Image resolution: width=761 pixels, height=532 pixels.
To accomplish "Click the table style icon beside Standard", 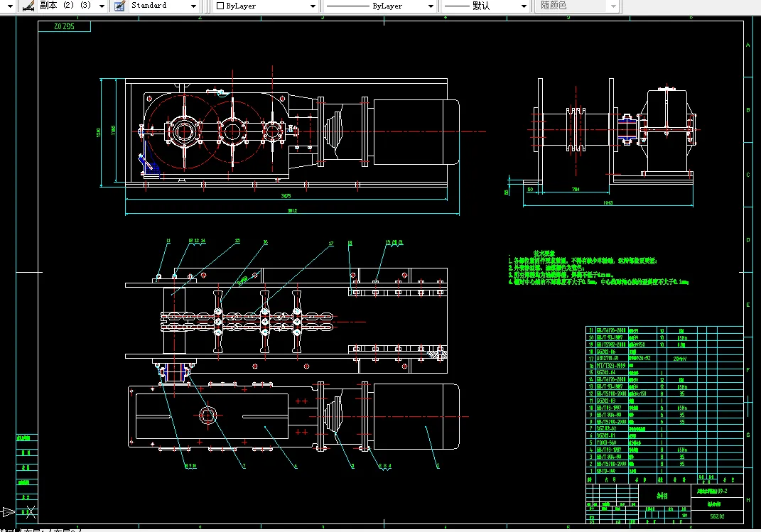I will [x=119, y=6].
